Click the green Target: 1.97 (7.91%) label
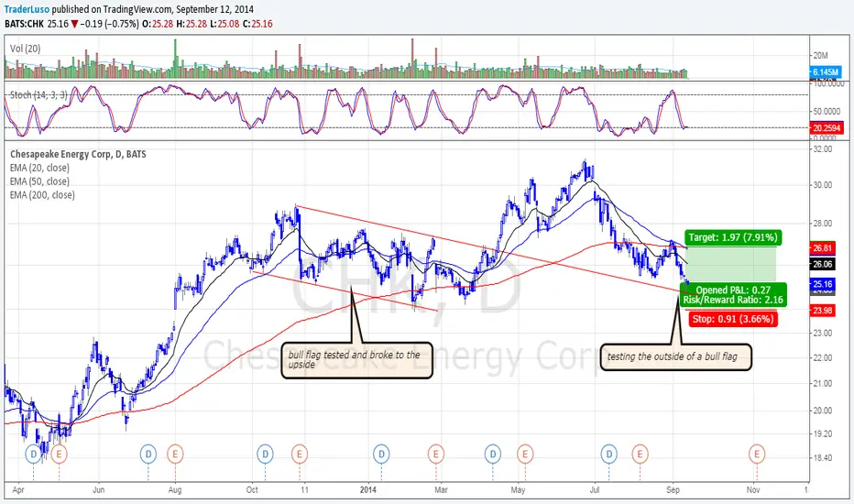Viewport: 854px width, 504px height. click(733, 237)
